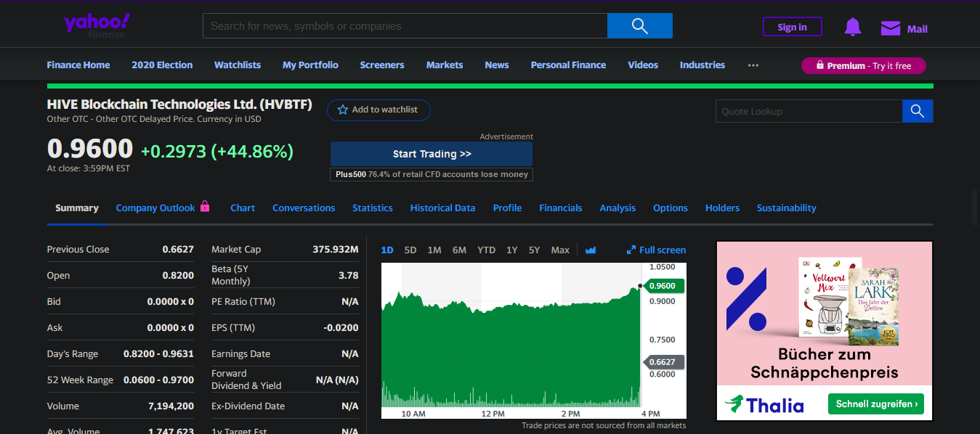Image resolution: width=980 pixels, height=434 pixels.
Task: Click the 0.9600 current price marker on chart
Action: [662, 286]
